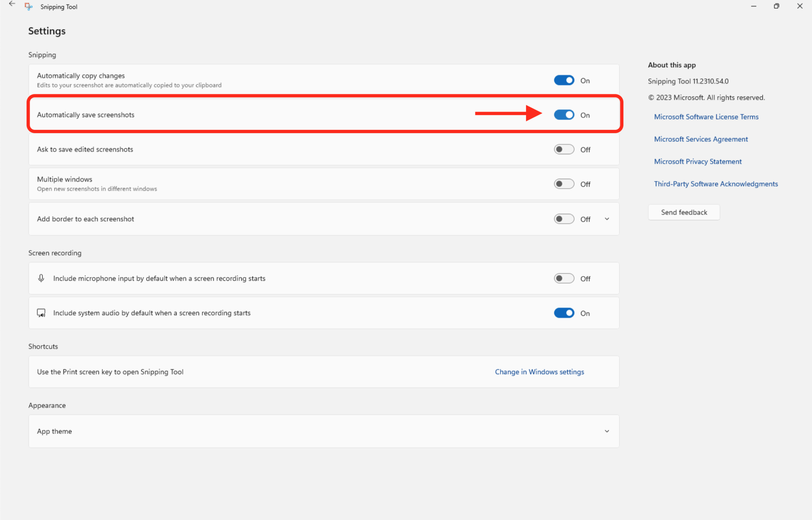Image resolution: width=812 pixels, height=520 pixels.
Task: Enable Add border to each screenshot
Action: tap(564, 219)
